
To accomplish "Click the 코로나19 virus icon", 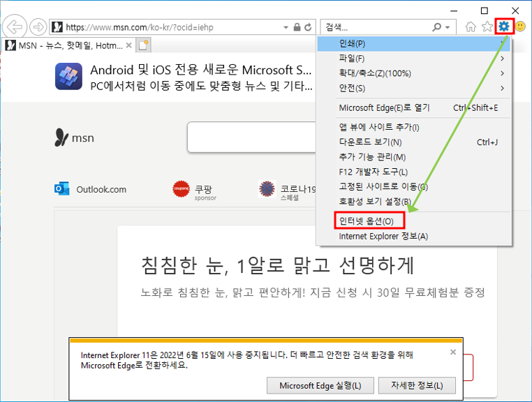I will click(267, 188).
